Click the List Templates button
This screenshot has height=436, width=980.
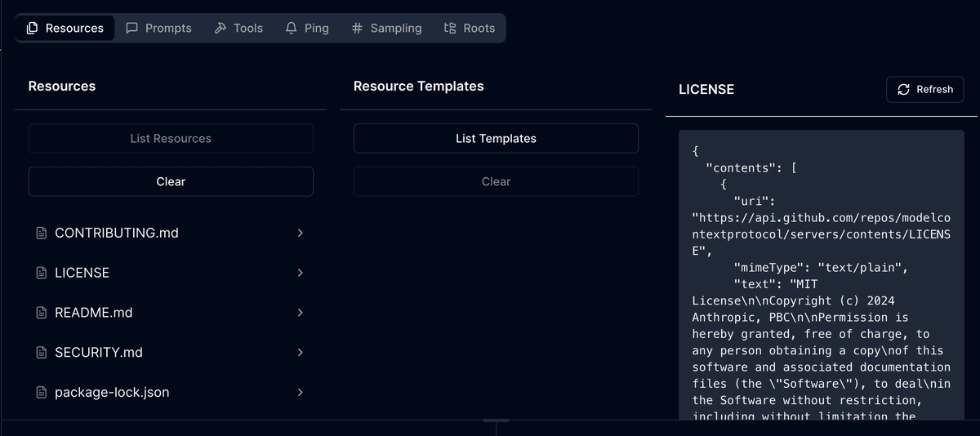[496, 139]
